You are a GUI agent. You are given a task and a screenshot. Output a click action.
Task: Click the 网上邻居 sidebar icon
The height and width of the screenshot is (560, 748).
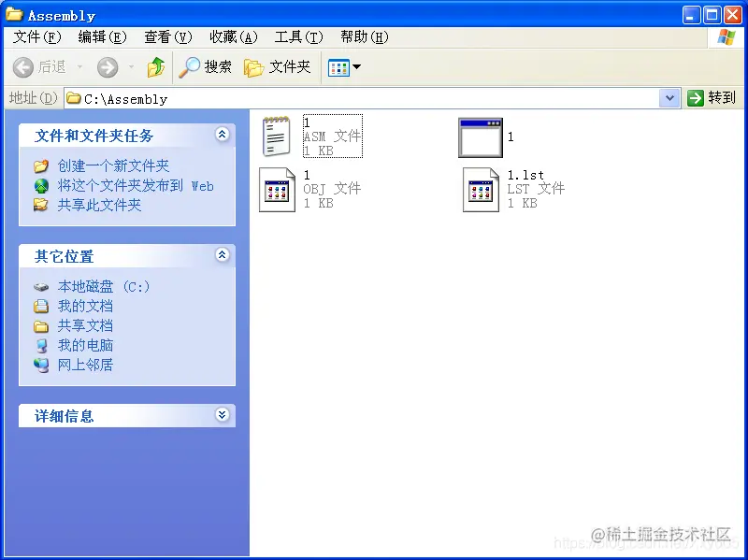coord(42,365)
